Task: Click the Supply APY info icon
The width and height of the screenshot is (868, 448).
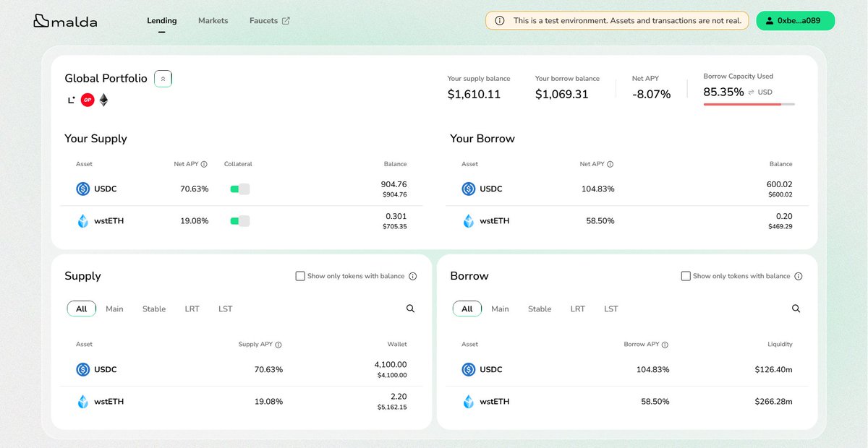Action: tap(278, 345)
